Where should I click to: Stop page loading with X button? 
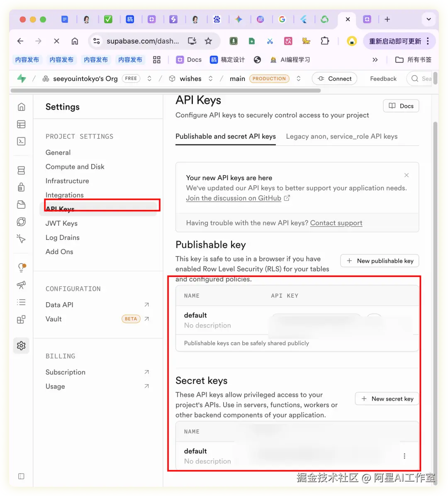[56, 41]
